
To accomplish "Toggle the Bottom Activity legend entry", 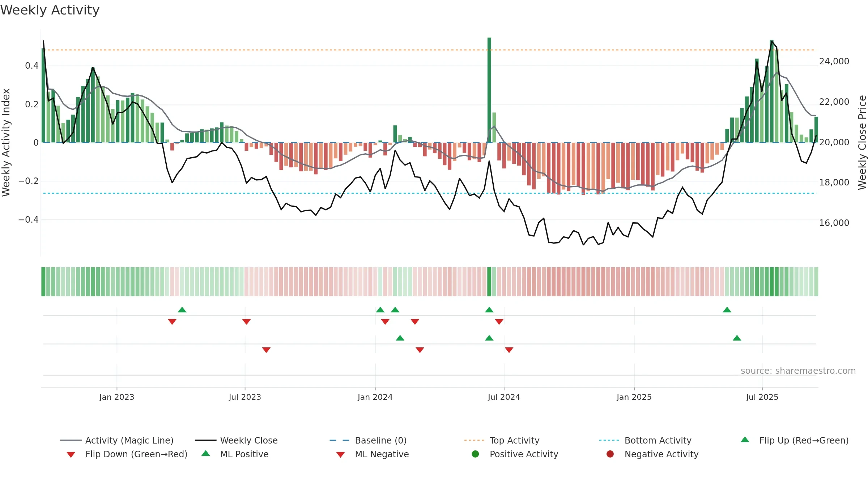I will pyautogui.click(x=645, y=440).
